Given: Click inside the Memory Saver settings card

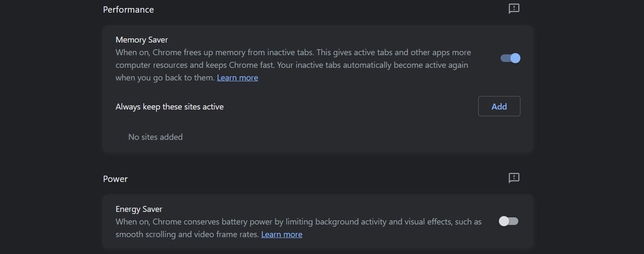Looking at the screenshot, I should click(x=318, y=88).
